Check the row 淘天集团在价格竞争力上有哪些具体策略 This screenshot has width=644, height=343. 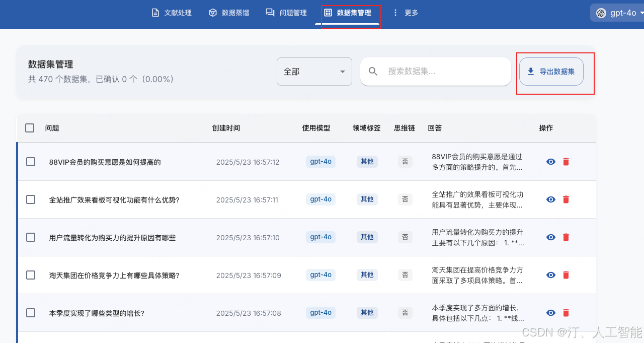coord(31,275)
